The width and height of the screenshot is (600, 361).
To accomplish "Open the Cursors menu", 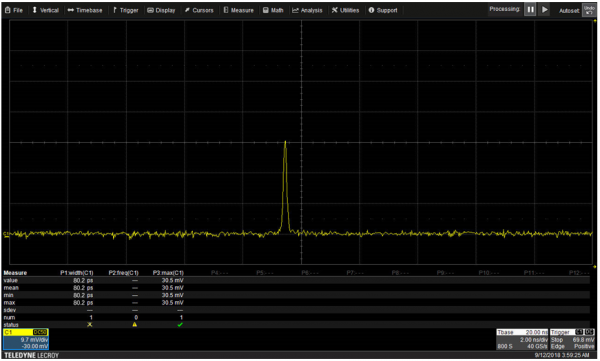I will point(199,10).
